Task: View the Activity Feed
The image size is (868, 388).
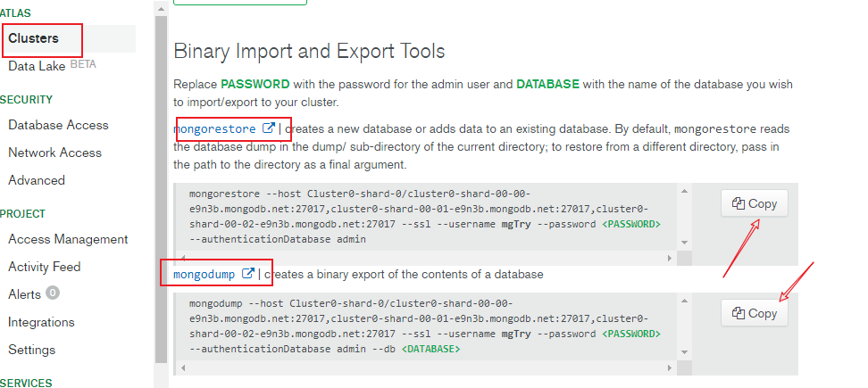Action: point(45,267)
